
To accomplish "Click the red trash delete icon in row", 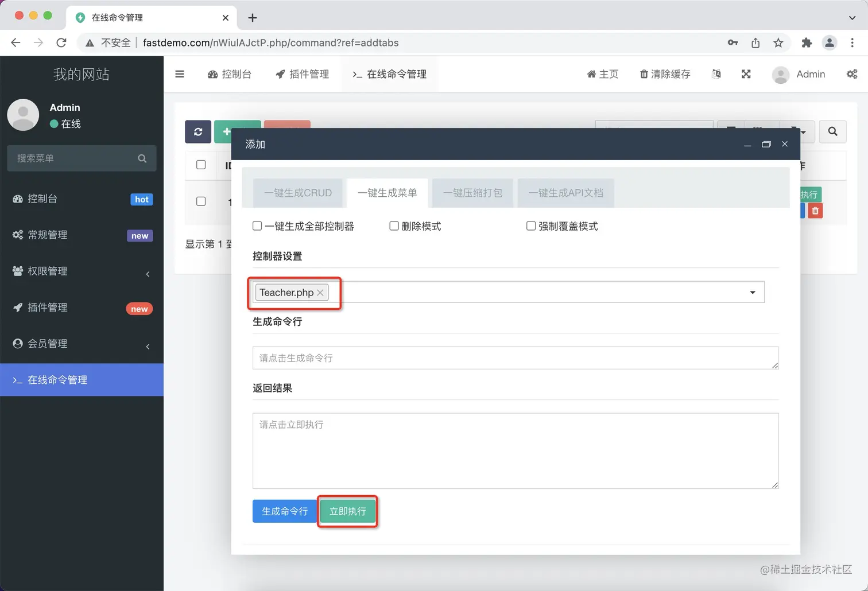I will click(815, 211).
